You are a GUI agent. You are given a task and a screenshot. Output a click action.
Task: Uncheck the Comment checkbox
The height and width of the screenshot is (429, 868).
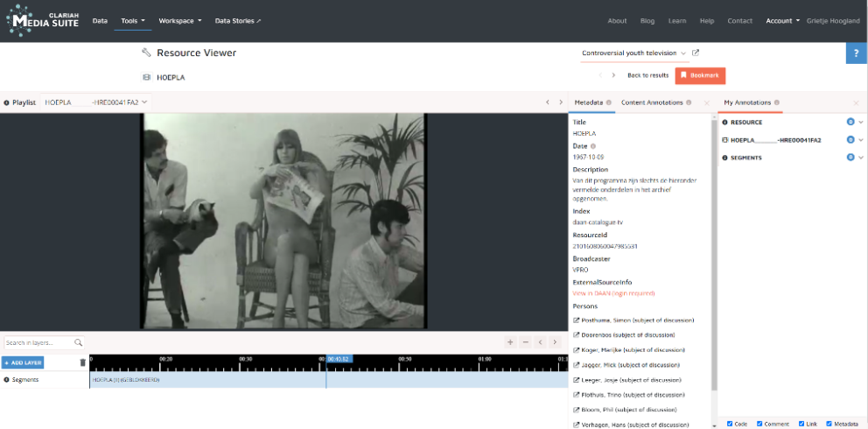759,424
